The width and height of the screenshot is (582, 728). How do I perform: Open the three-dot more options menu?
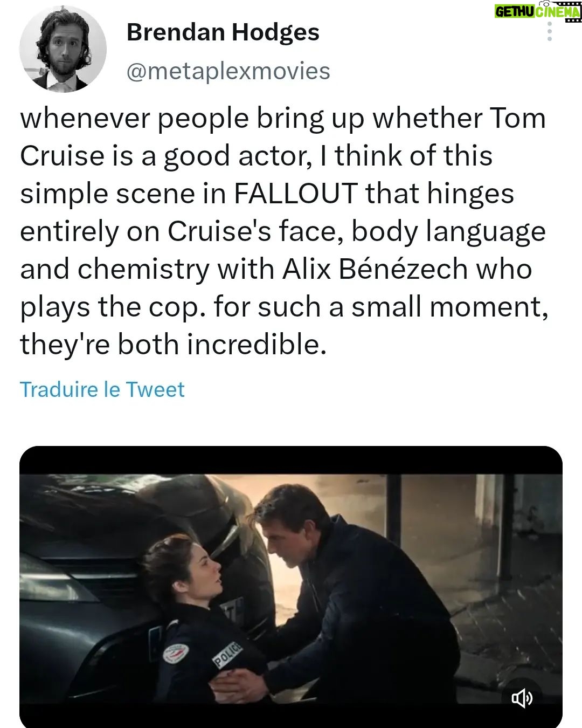click(x=549, y=32)
